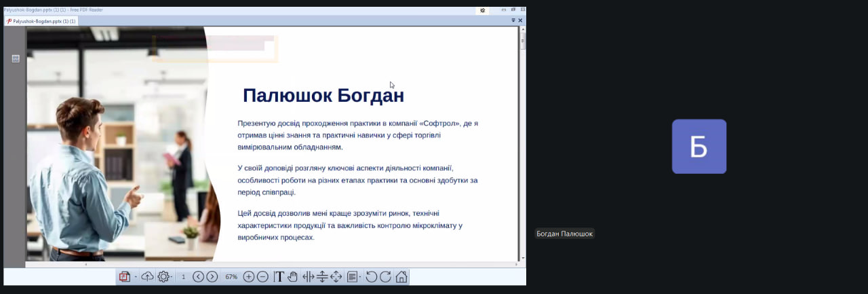
Task: Go to the previous page
Action: pyautogui.click(x=198, y=276)
